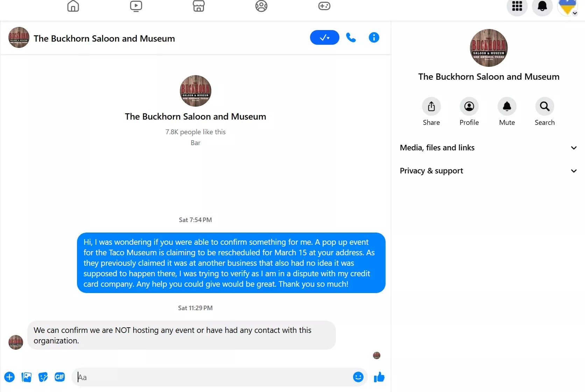Toggle the conversation information panel icon
585x392 pixels.
374,37
